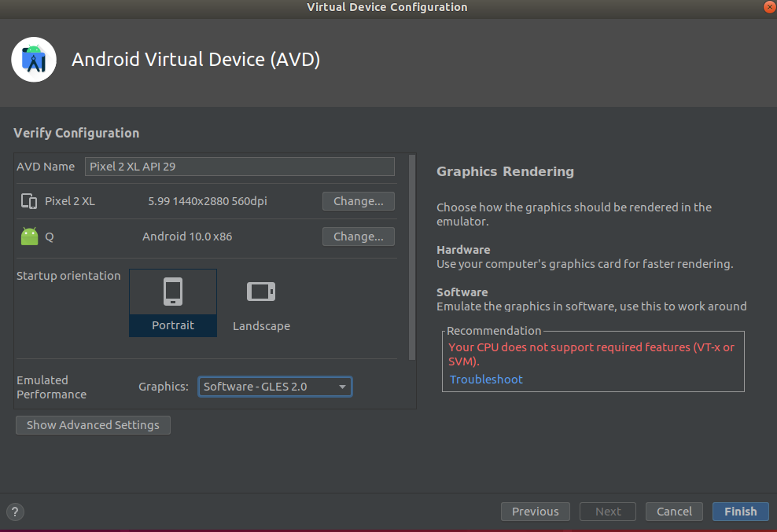Click the CPU does not support warning text
Viewport: 777px width, 532px height.
(591, 354)
